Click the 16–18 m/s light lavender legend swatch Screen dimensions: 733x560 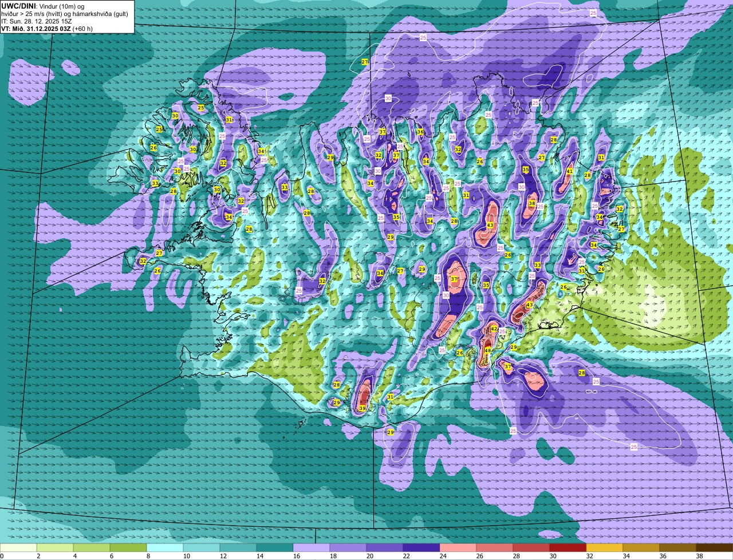point(312,548)
